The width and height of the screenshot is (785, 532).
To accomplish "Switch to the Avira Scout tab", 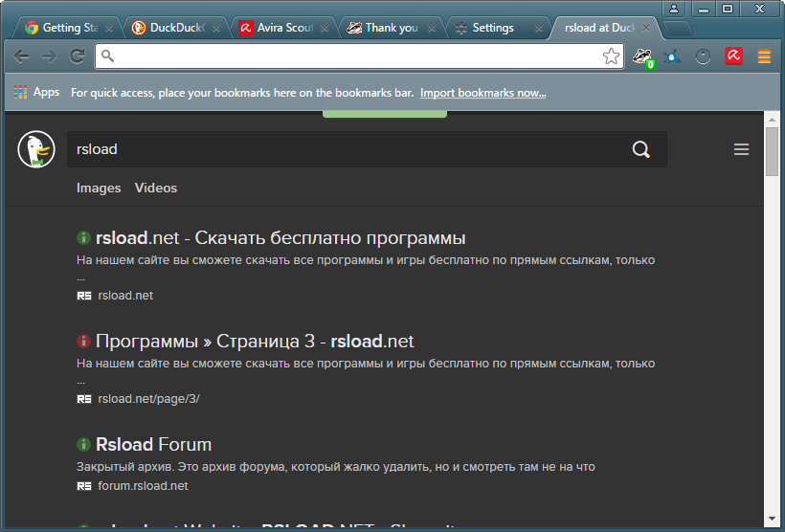I will (x=285, y=28).
